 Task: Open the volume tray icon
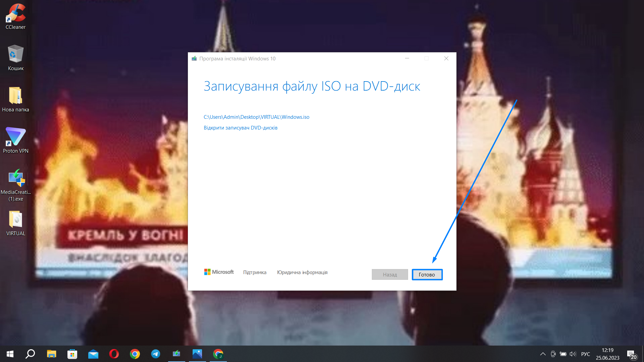(573, 354)
